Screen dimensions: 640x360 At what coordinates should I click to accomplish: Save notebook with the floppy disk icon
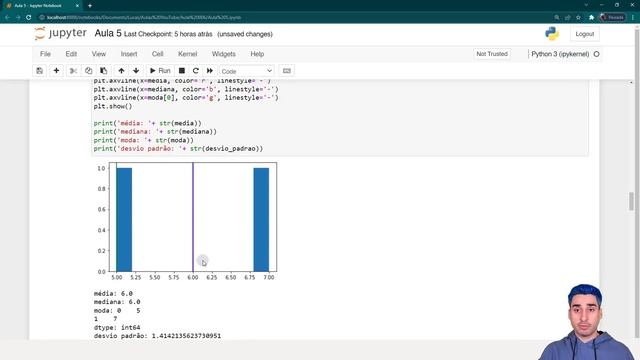40,71
